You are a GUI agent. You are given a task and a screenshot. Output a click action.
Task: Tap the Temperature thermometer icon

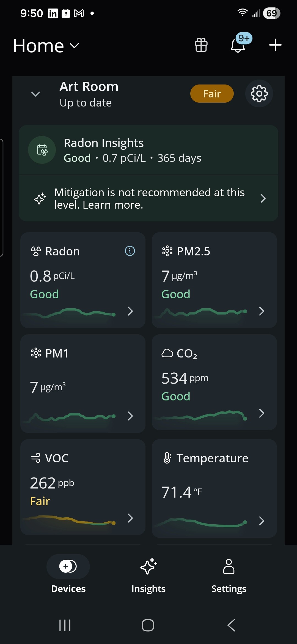pos(167,458)
